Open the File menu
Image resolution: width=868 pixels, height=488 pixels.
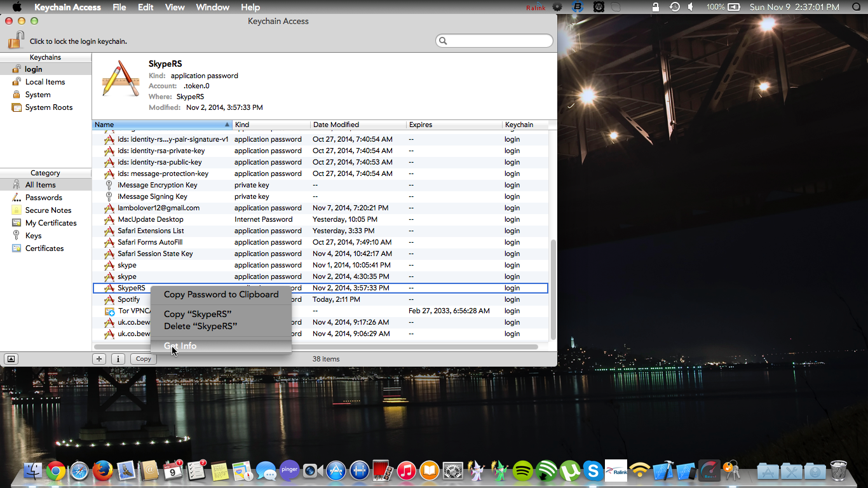[x=119, y=7]
